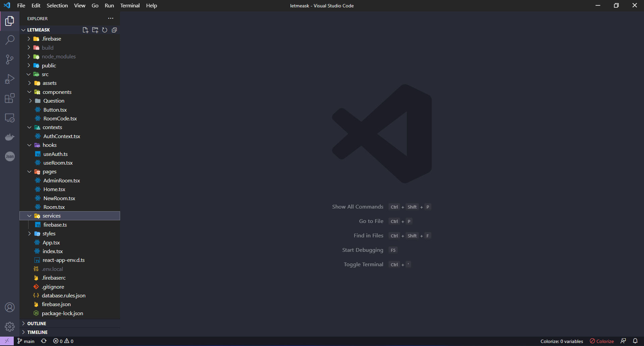The width and height of the screenshot is (644, 346).
Task: Open the Docker extension panel
Action: 10,137
